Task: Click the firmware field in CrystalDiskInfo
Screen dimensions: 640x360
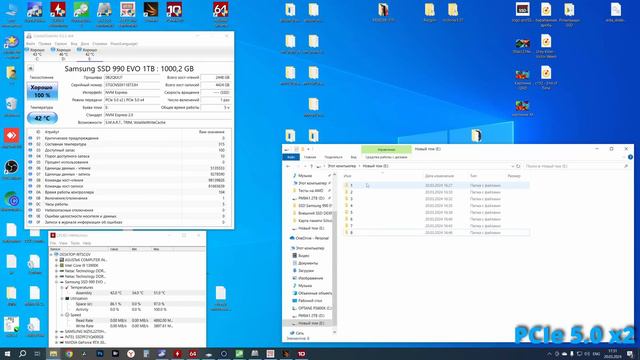Action: [132, 77]
